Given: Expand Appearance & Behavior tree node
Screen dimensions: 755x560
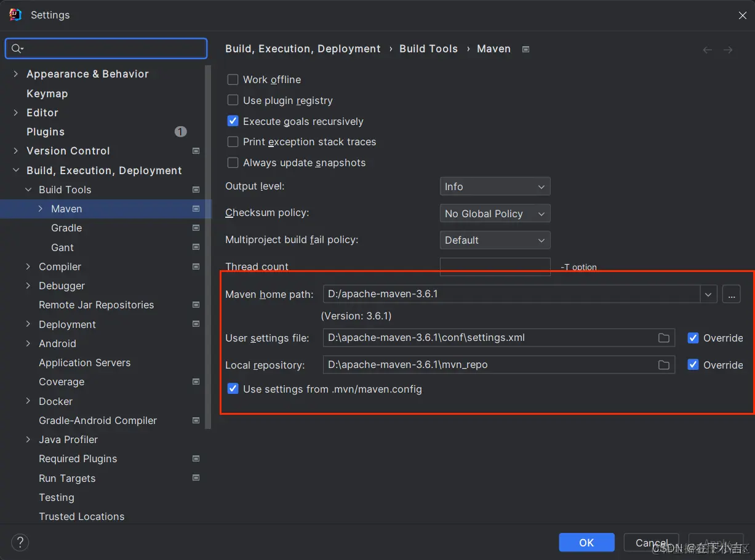Looking at the screenshot, I should coord(15,74).
